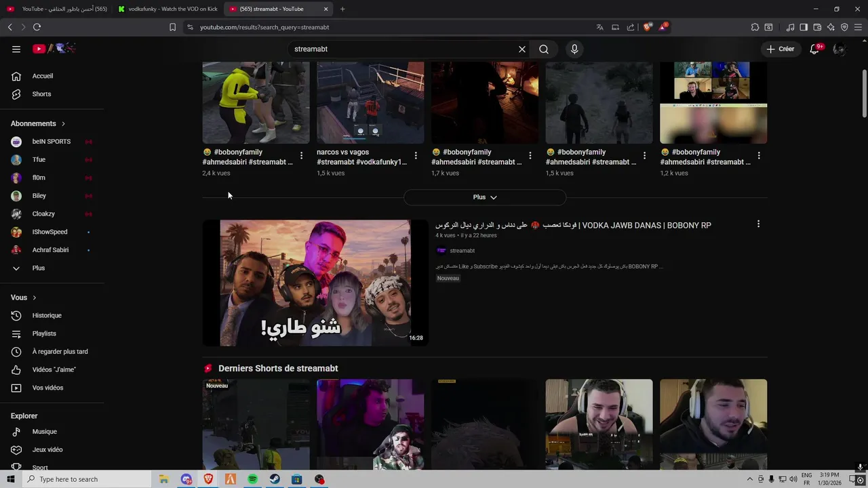The height and width of the screenshot is (488, 868).
Task: Open the Brave VPN shield icon
Action: (x=844, y=27)
